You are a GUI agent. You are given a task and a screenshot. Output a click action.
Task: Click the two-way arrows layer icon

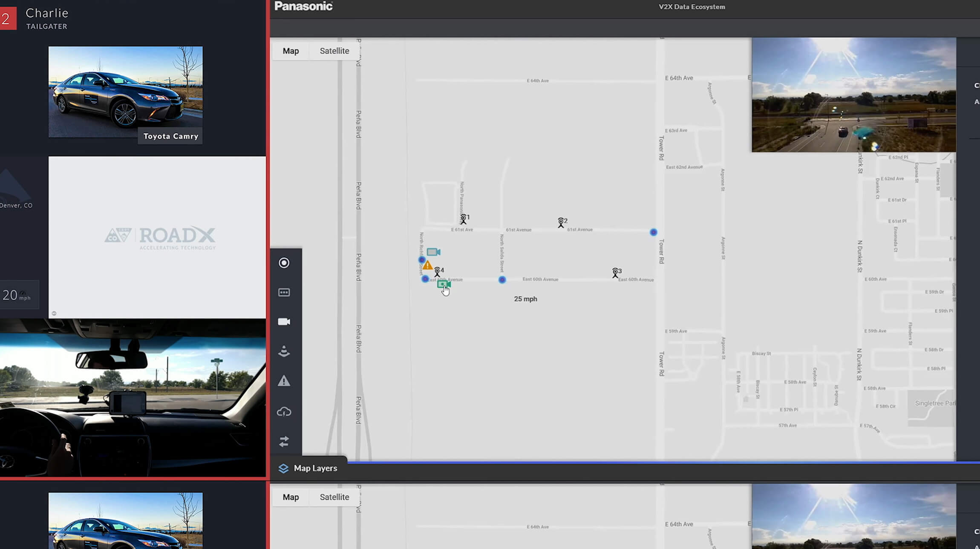pyautogui.click(x=284, y=441)
